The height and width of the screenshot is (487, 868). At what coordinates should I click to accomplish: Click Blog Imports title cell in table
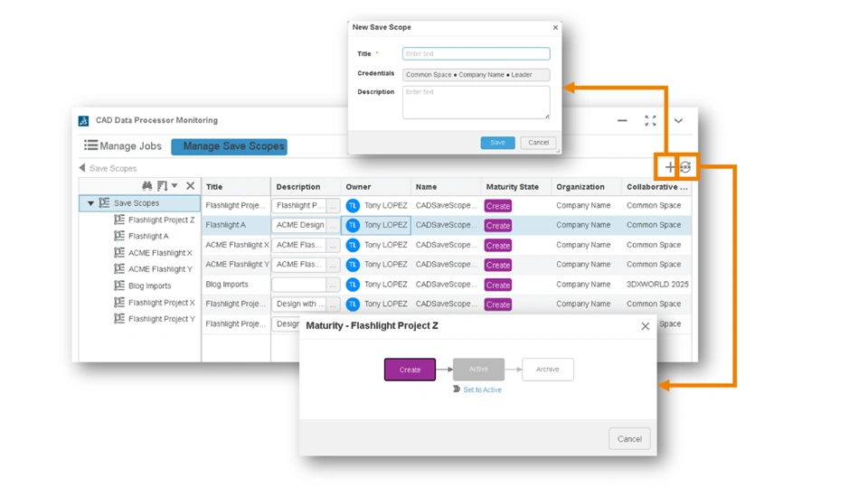227,285
